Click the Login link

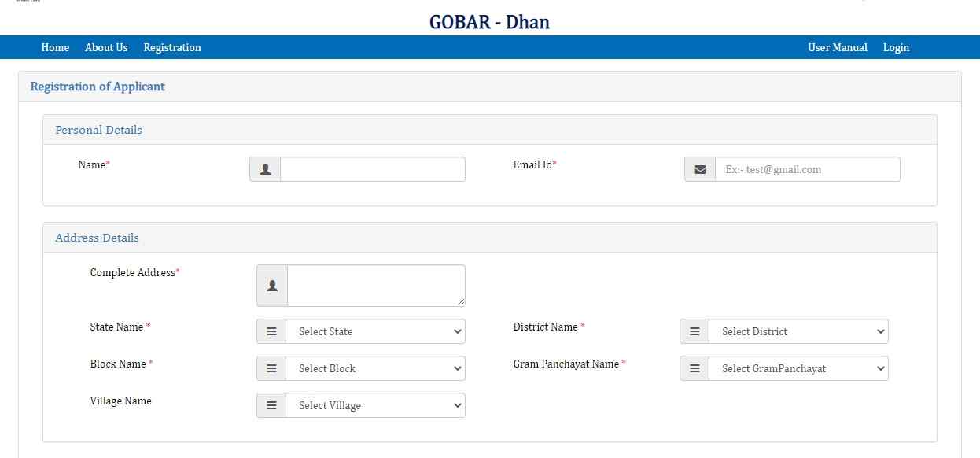896,47
